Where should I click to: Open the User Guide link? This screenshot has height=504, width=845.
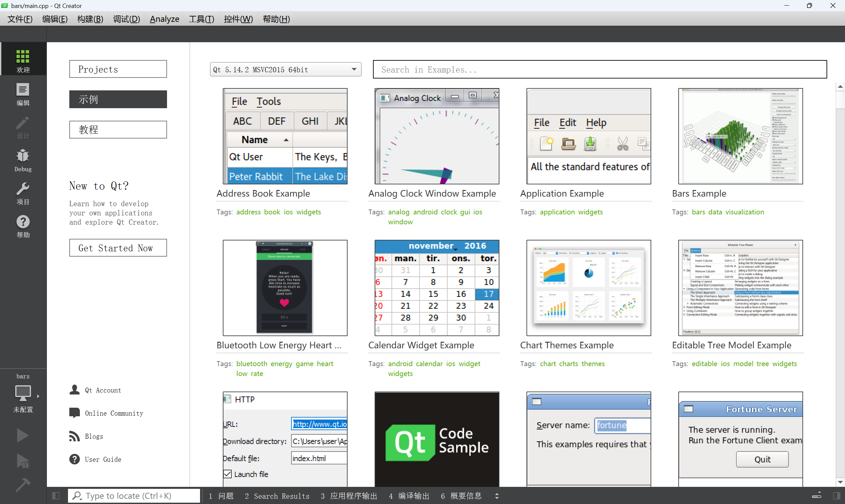coord(103,459)
